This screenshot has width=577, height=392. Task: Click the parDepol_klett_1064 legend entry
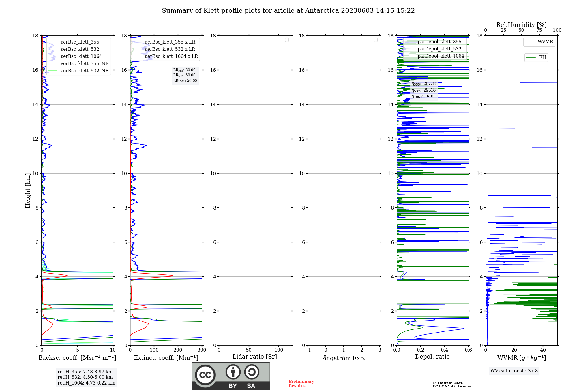pyautogui.click(x=434, y=56)
